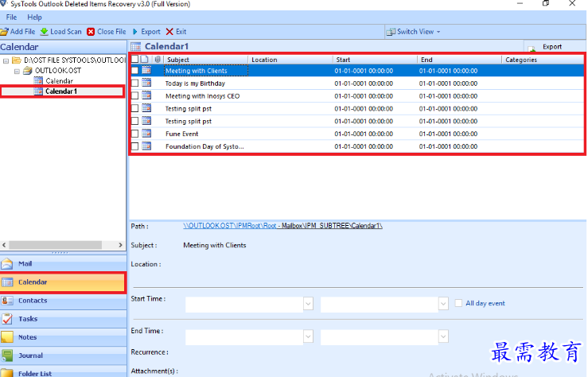Select the Today is my Birthday subject
The width and height of the screenshot is (588, 377).
coord(195,84)
